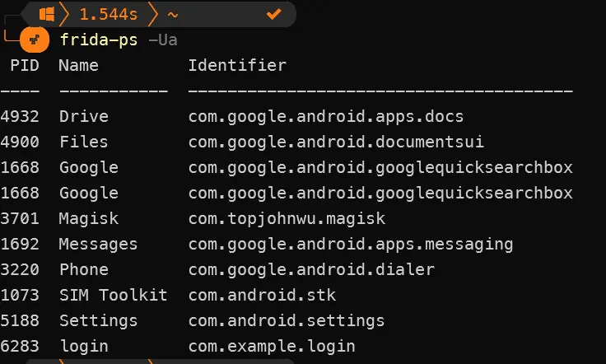The height and width of the screenshot is (364, 606).
Task: Click the orange circular prompt icon
Action: coord(35,40)
